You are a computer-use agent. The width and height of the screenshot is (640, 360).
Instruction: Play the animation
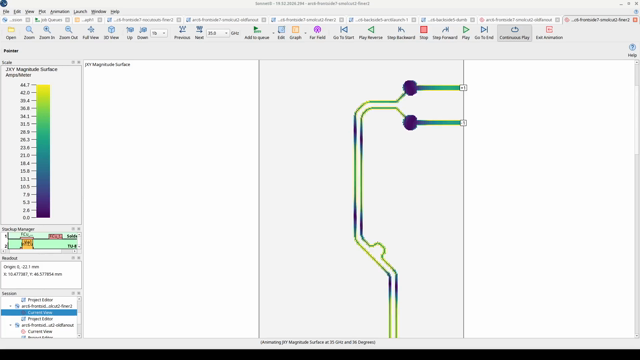(466, 33)
